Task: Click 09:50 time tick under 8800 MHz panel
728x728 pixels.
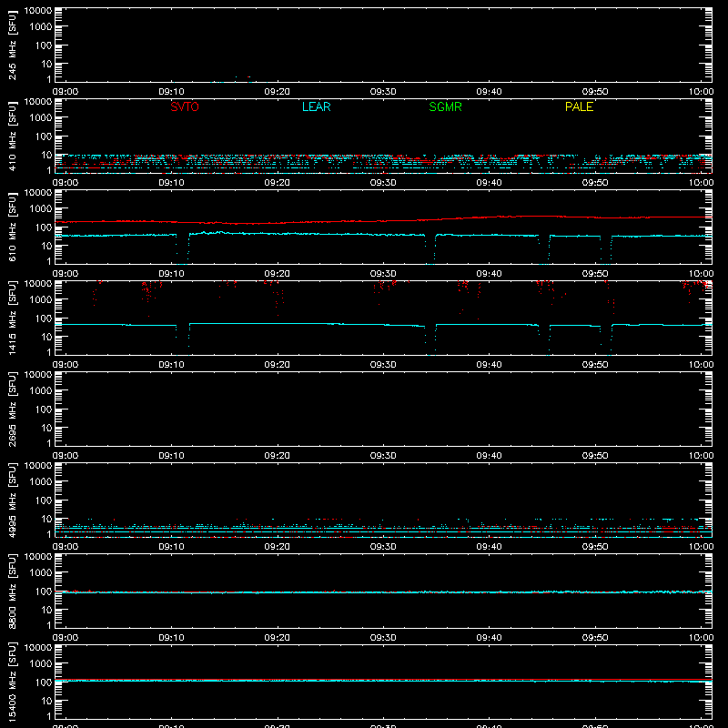Action: click(x=595, y=638)
